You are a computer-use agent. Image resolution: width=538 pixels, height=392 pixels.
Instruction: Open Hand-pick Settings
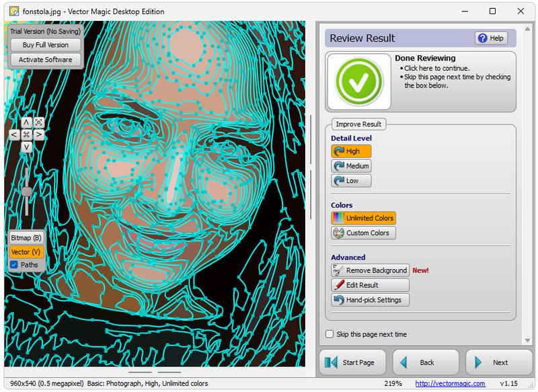371,300
